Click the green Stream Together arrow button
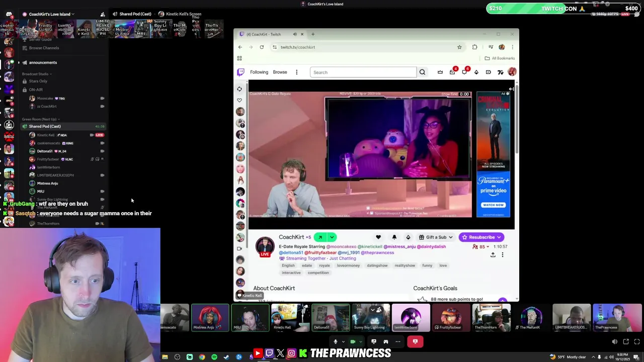Screen dimensions: 644x362 (320, 237)
